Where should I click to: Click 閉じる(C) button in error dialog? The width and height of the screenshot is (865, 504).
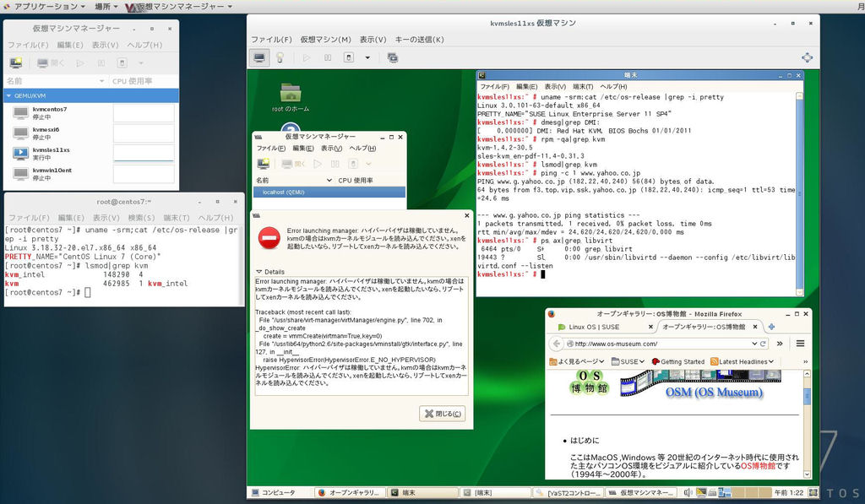pos(442,414)
